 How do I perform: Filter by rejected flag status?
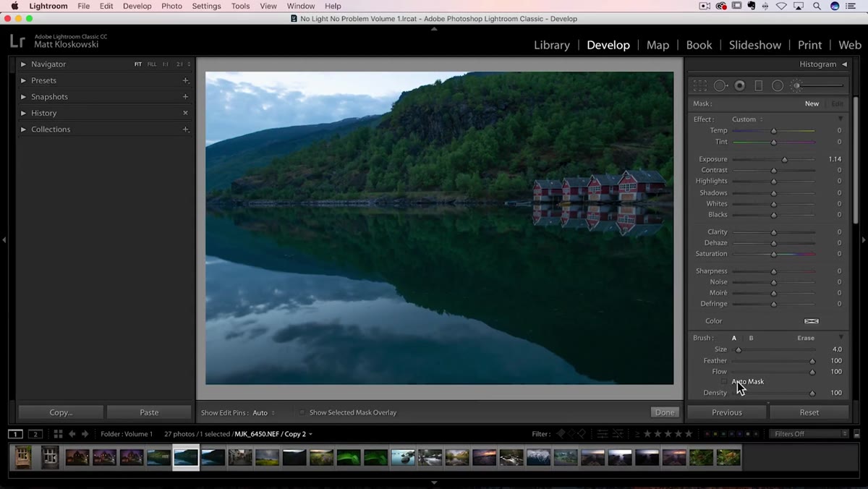click(582, 434)
